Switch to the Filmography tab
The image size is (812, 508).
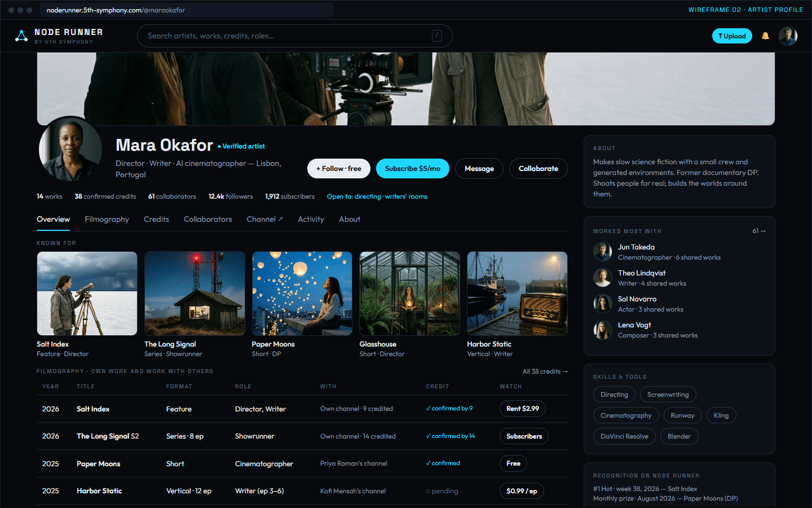[x=107, y=220]
